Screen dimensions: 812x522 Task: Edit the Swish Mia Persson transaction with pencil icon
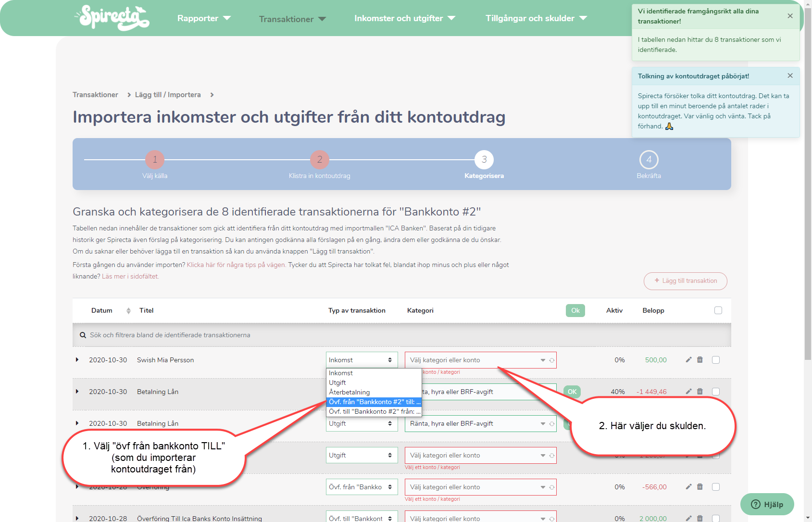tap(688, 360)
